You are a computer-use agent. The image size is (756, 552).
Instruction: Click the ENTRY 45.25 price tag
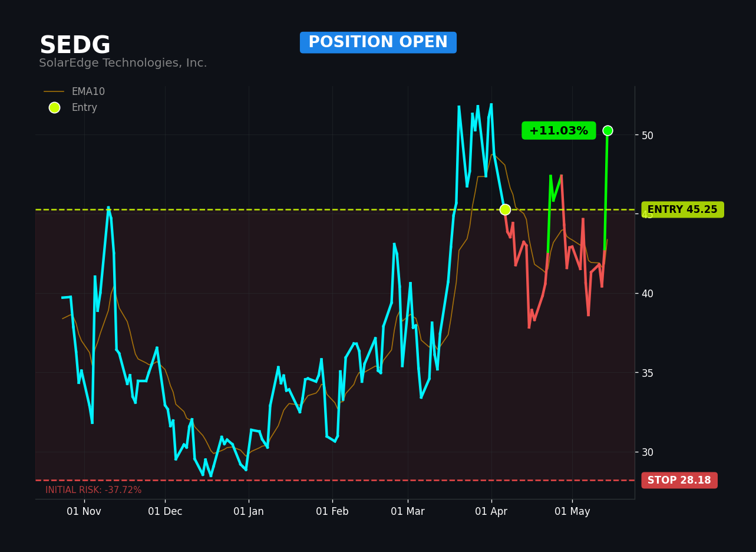coord(682,210)
